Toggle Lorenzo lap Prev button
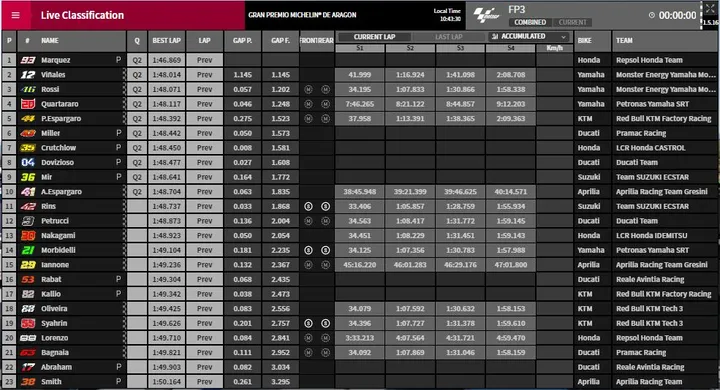This screenshot has width=720, height=390. tap(205, 338)
